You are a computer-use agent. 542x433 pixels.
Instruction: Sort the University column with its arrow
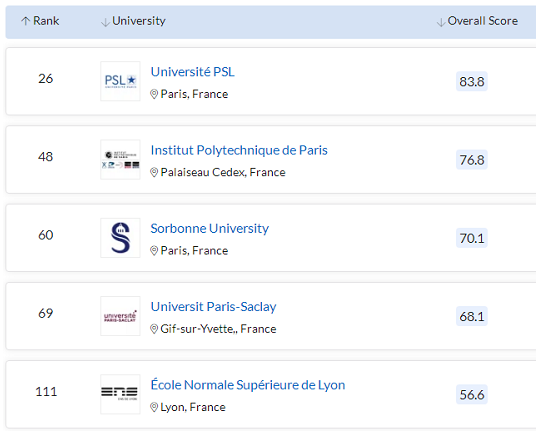pos(105,22)
